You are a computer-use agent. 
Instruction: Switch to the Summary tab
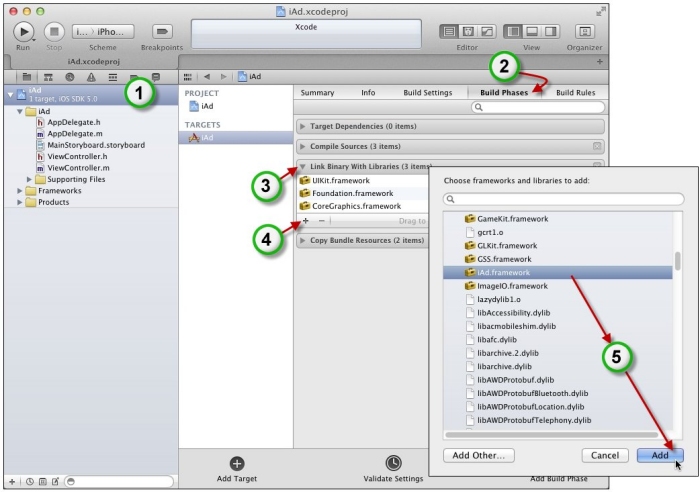tap(317, 93)
